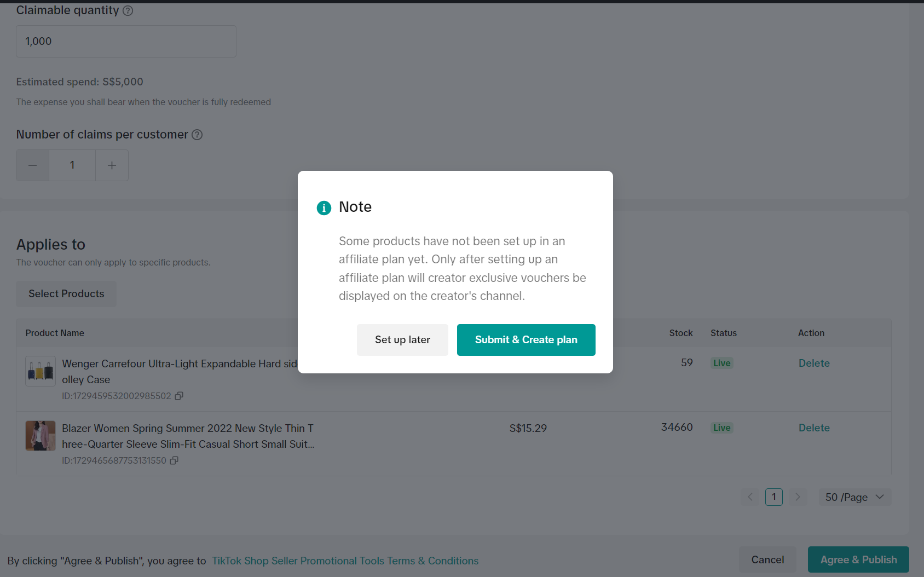This screenshot has height=577, width=924.
Task: Decrease claims per customer with minus
Action: coord(33,165)
